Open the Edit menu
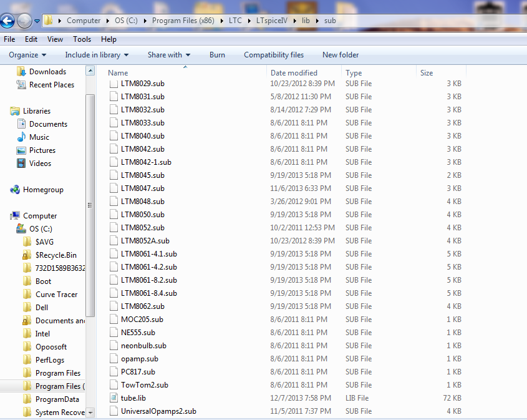This screenshot has width=527, height=420. click(x=31, y=39)
